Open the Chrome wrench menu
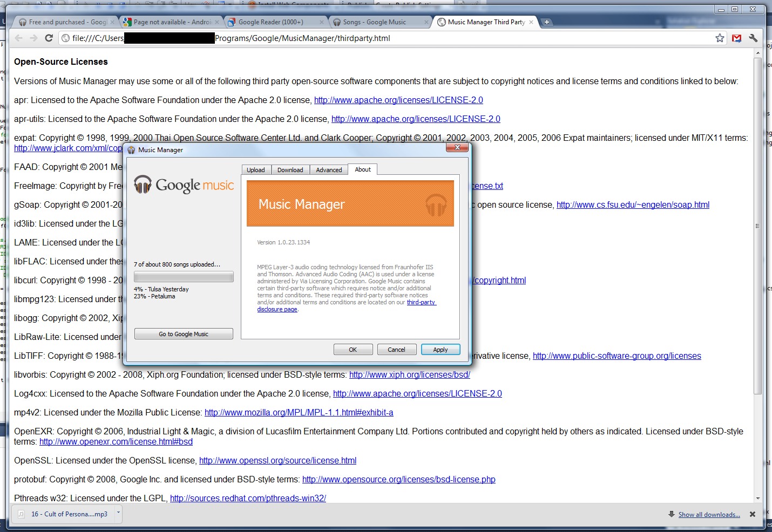This screenshot has height=532, width=772. [x=753, y=38]
